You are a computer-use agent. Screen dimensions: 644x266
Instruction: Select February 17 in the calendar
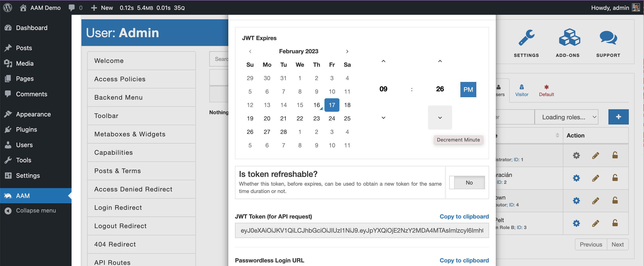pyautogui.click(x=332, y=105)
